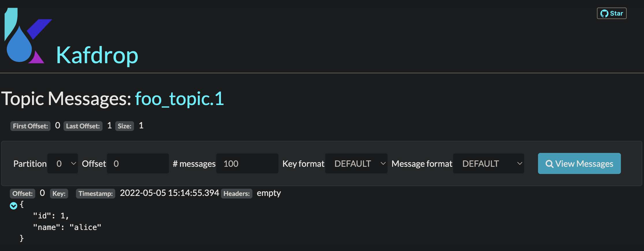The image size is (644, 251).
Task: Click the Star button label
Action: coord(616,14)
